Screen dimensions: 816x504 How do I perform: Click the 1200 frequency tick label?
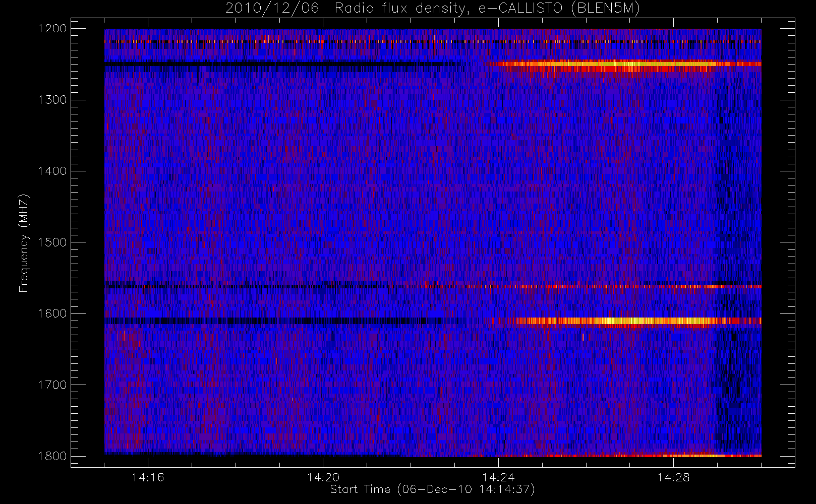click(52, 29)
